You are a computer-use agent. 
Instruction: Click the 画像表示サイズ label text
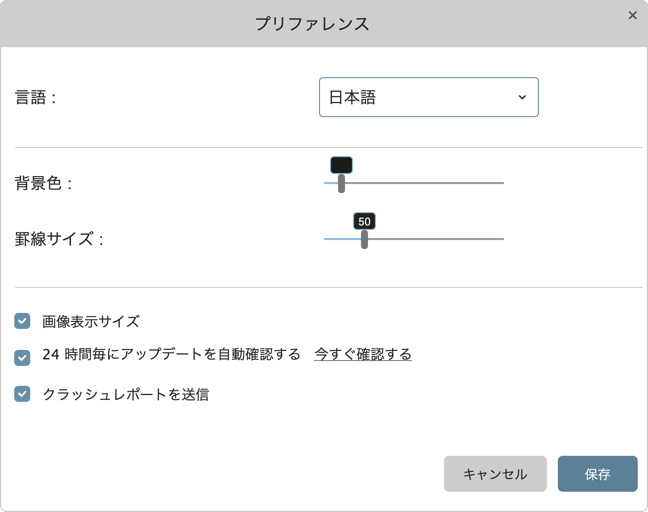click(91, 321)
